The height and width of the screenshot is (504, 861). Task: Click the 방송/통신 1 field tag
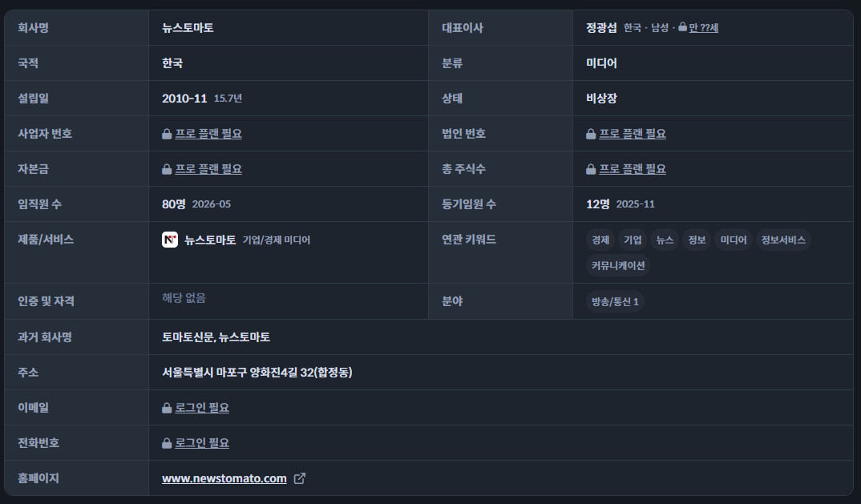pos(615,301)
